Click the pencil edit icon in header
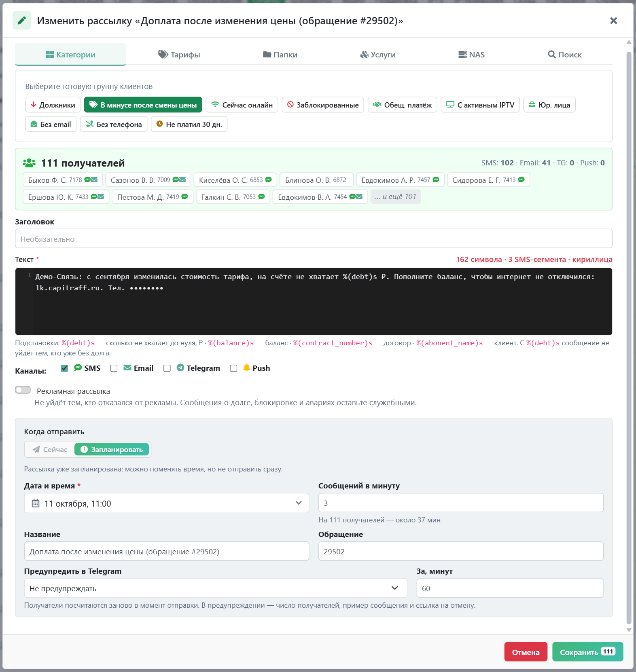 point(22,21)
